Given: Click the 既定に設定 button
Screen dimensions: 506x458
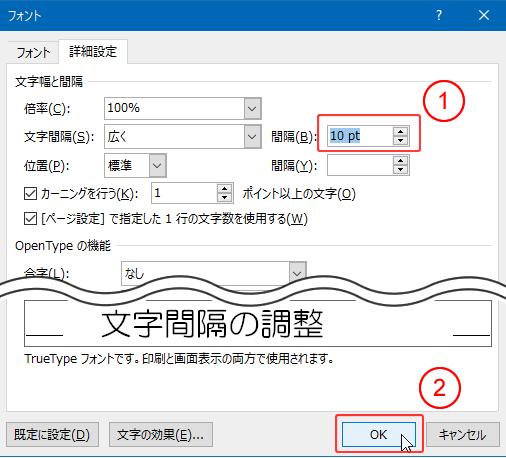Looking at the screenshot, I should tap(52, 434).
